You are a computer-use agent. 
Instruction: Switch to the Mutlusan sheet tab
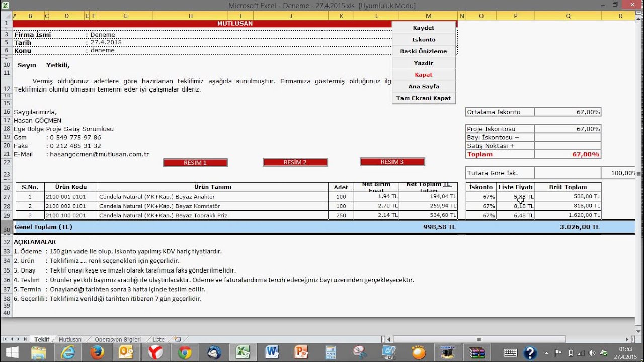(70, 339)
